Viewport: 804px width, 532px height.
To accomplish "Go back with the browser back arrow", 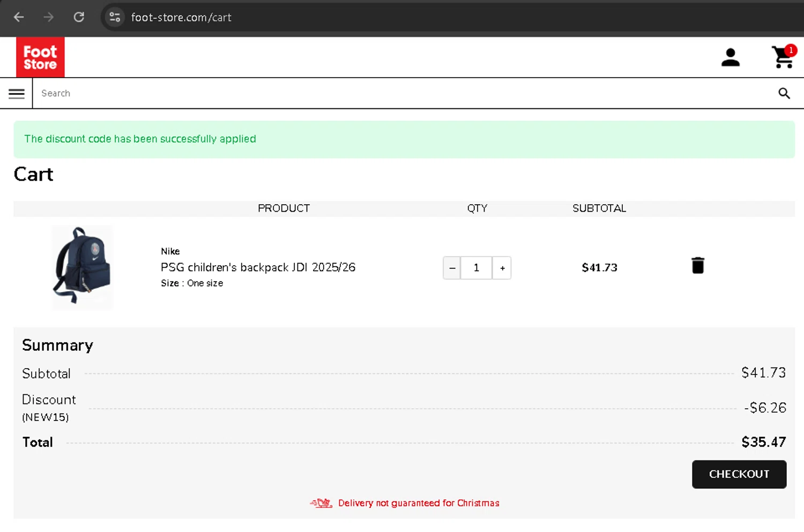I will coord(19,17).
